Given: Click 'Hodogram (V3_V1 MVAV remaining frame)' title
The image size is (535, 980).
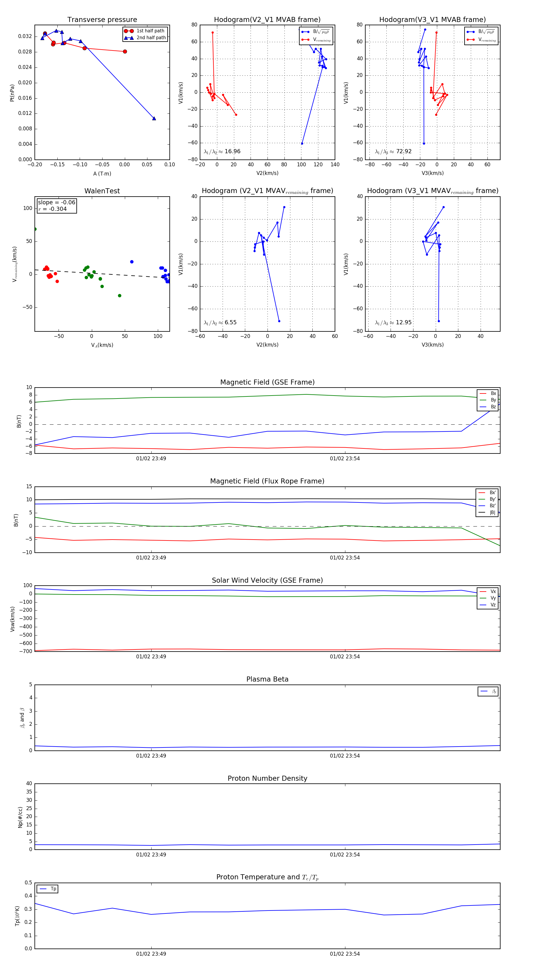Looking at the screenshot, I should point(432,191).
